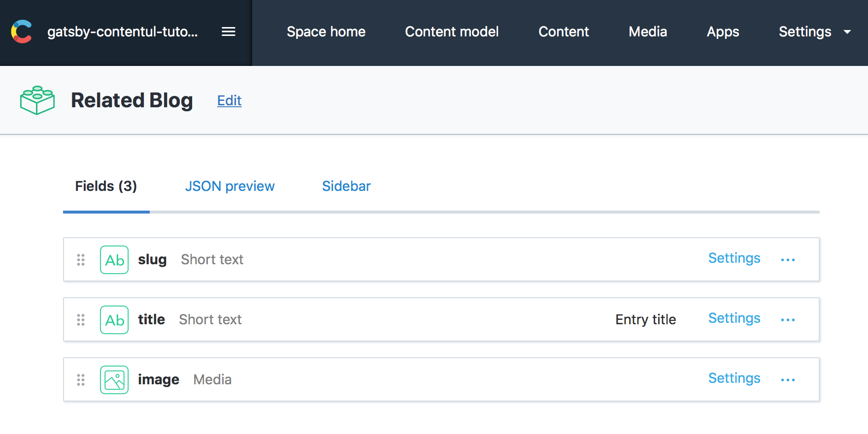
Task: Go to Media in navigation
Action: tap(648, 32)
